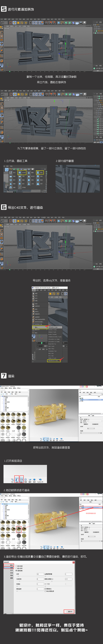
Task: Expand 最近文件 submenu in 文件 menu
Action: (40, 330)
